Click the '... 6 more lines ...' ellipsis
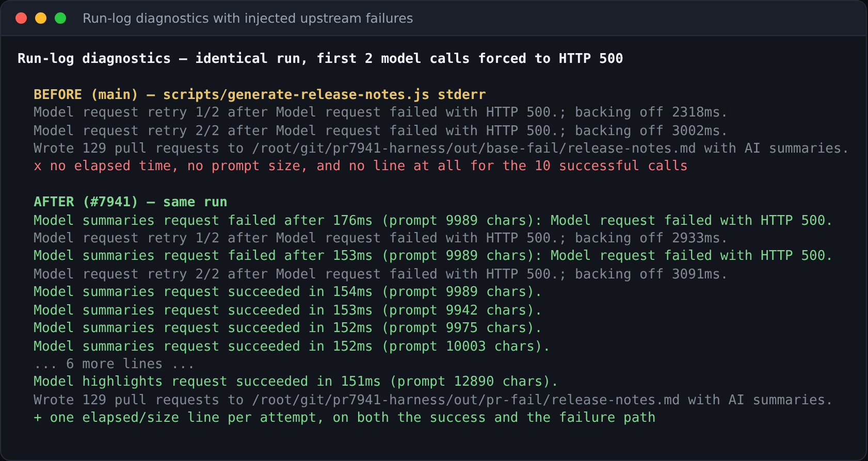The height and width of the screenshot is (461, 868). pyautogui.click(x=114, y=364)
